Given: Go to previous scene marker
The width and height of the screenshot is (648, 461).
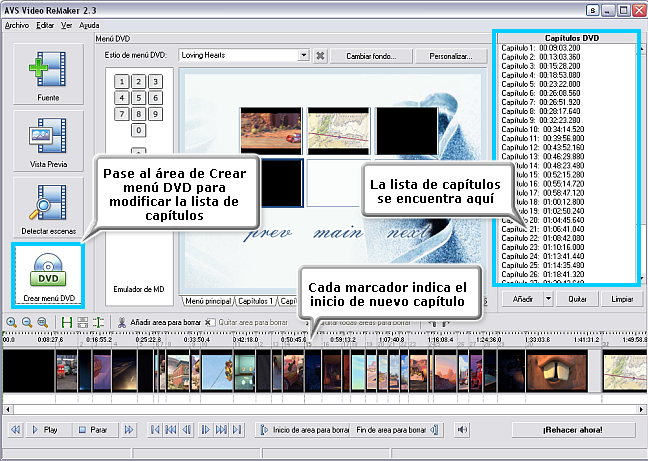Looking at the screenshot, I should [x=171, y=430].
